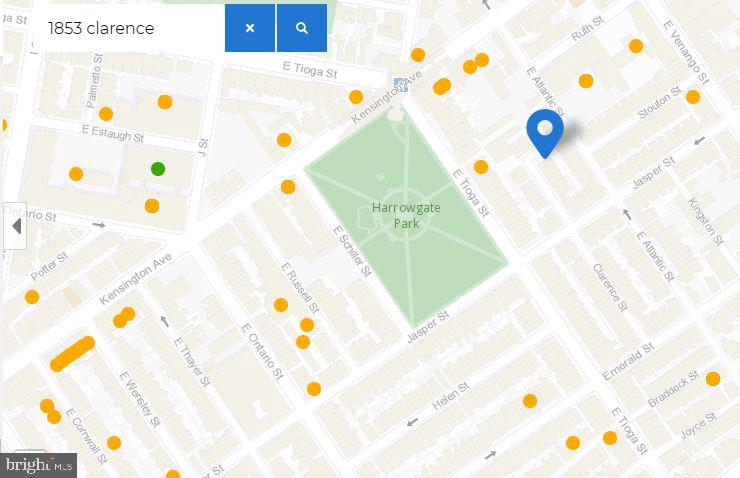Click the orange marker nearest the blue pin
Screen dimensions: 740x478
click(x=481, y=167)
